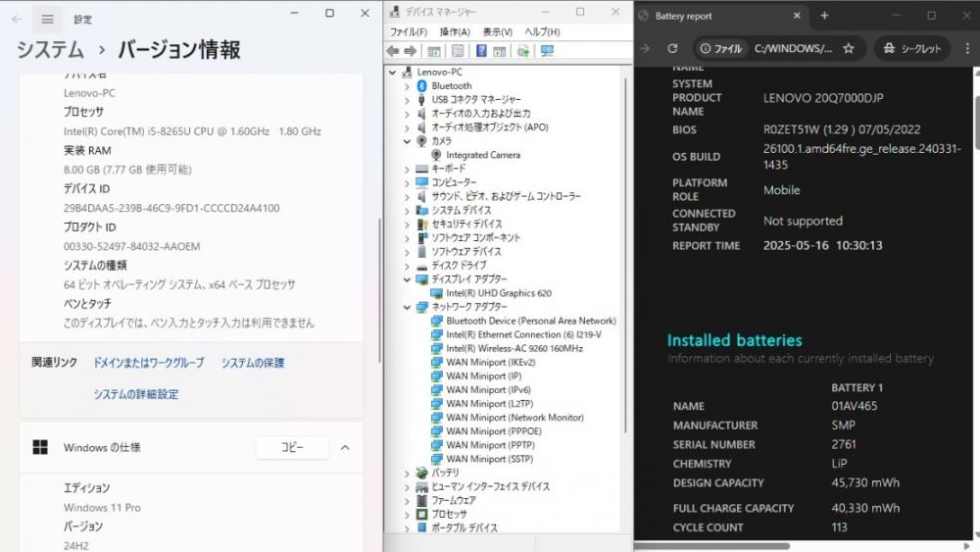
Task: Collapse the ネットワーク アダプター category
Action: [407, 307]
